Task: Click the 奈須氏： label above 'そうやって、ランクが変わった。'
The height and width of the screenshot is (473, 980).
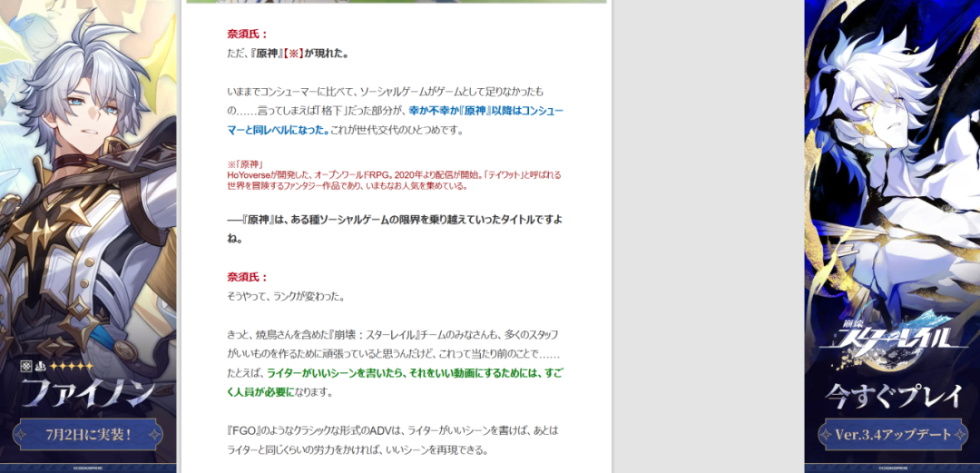Action: pos(248,277)
